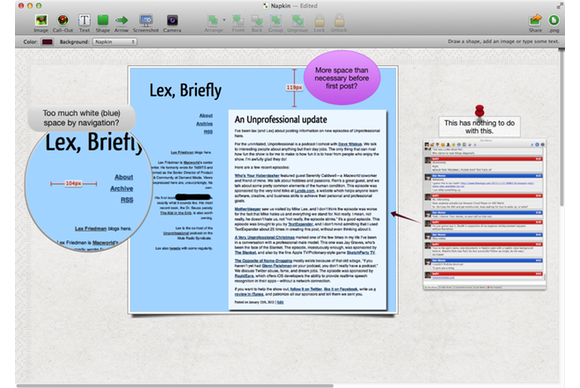Select the purple ellipse note
Screen dimensions: 580x388
(342, 78)
